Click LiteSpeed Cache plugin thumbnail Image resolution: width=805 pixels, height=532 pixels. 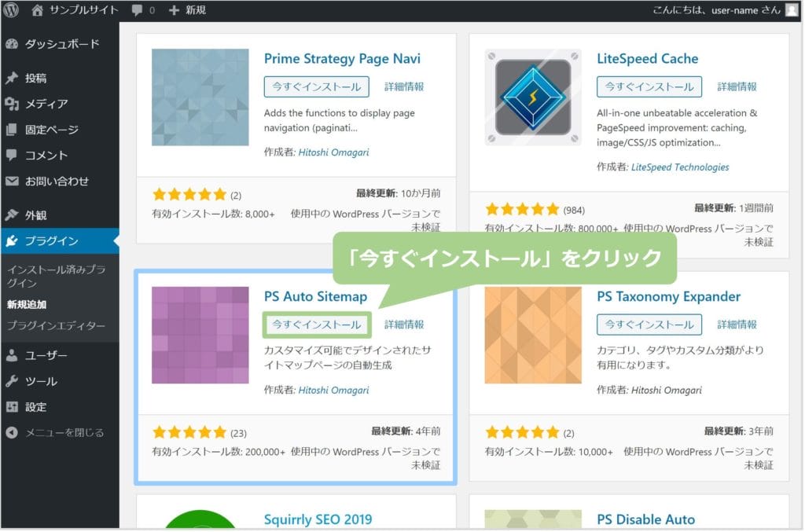533,97
